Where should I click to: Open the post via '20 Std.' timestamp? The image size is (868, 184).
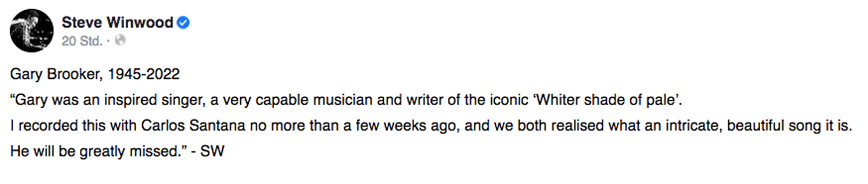(x=82, y=41)
